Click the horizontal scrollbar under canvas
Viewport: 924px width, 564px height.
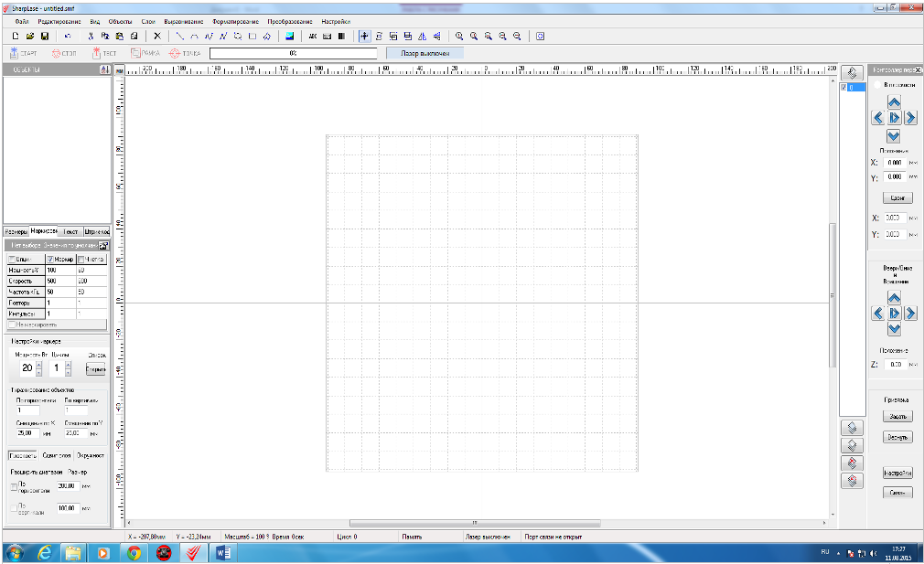coord(476,523)
